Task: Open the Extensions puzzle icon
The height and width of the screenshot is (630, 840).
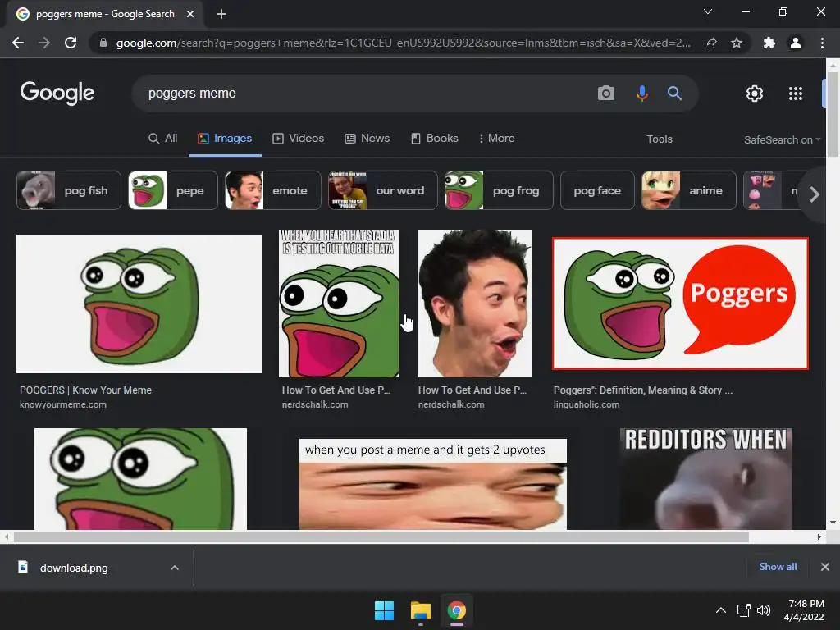Action: pos(769,43)
